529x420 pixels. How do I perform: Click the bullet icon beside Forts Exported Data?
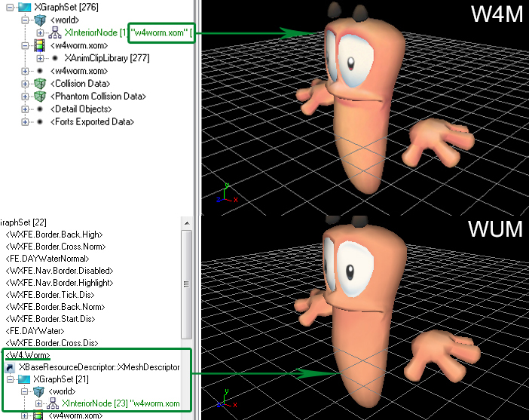pyautogui.click(x=40, y=122)
